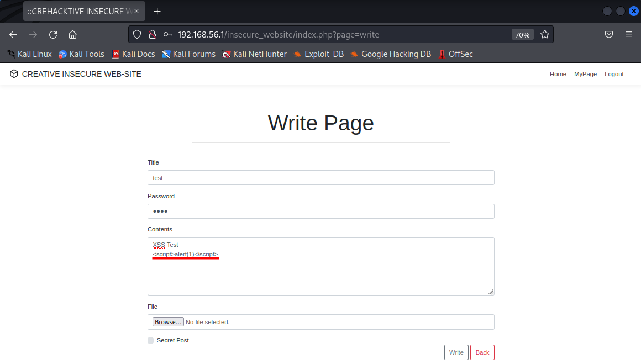Click the address bar URL
The width and height of the screenshot is (641, 364).
pos(278,35)
